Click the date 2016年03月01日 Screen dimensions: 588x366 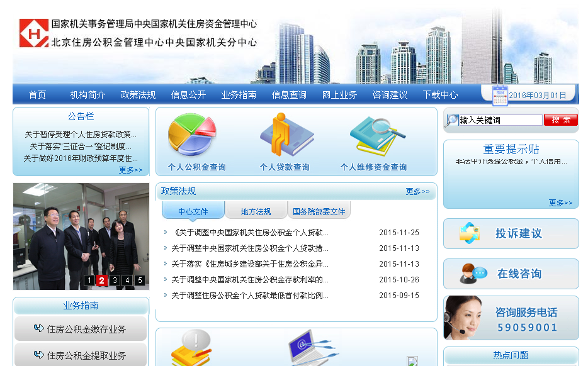tap(538, 95)
